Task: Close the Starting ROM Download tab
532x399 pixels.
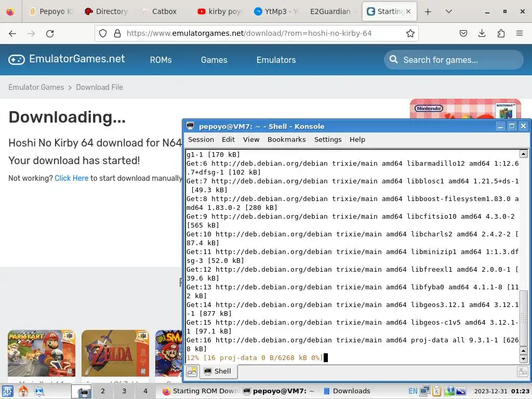Action: tap(408, 11)
